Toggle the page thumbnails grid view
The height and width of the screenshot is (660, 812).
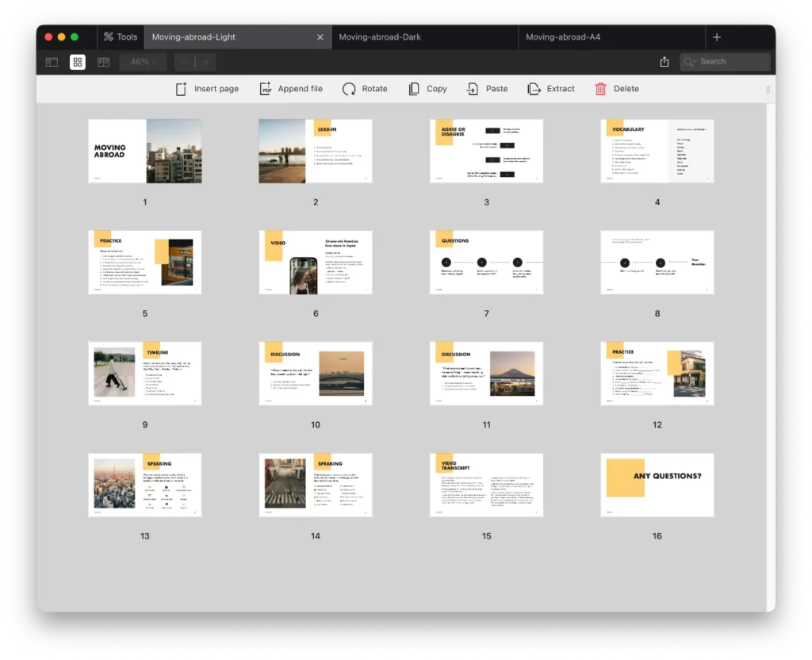point(78,62)
